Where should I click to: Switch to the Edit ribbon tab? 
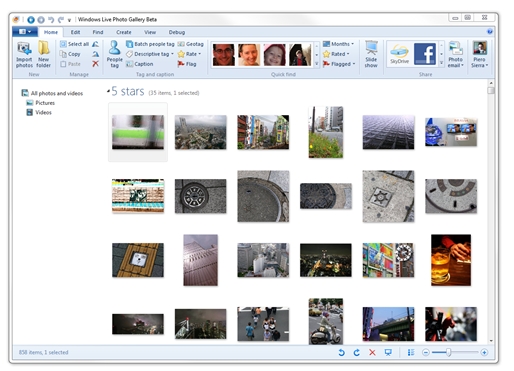(x=75, y=32)
